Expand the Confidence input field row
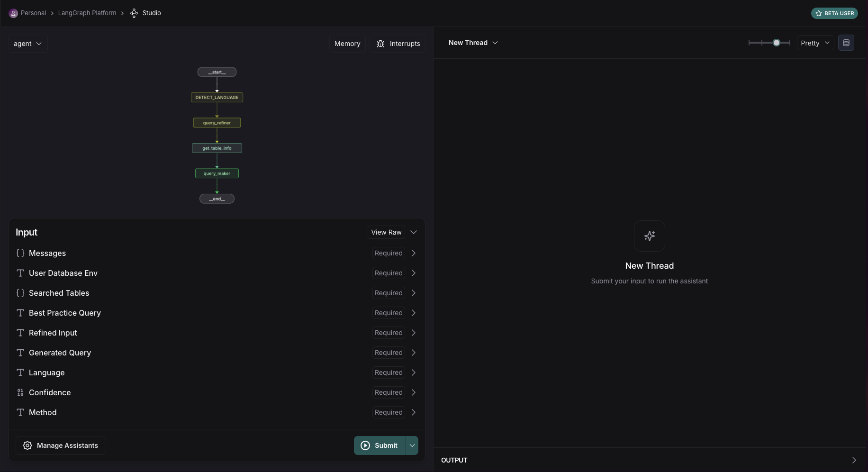This screenshot has width=868, height=472. click(414, 392)
